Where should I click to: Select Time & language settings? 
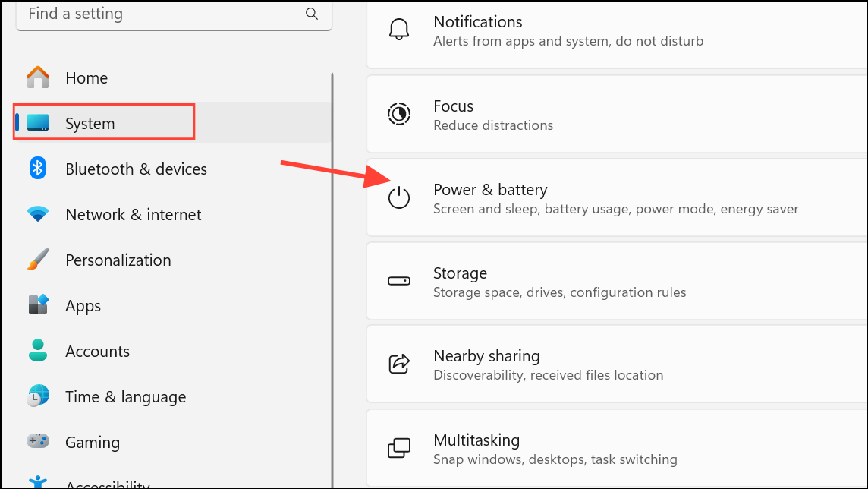pos(125,396)
